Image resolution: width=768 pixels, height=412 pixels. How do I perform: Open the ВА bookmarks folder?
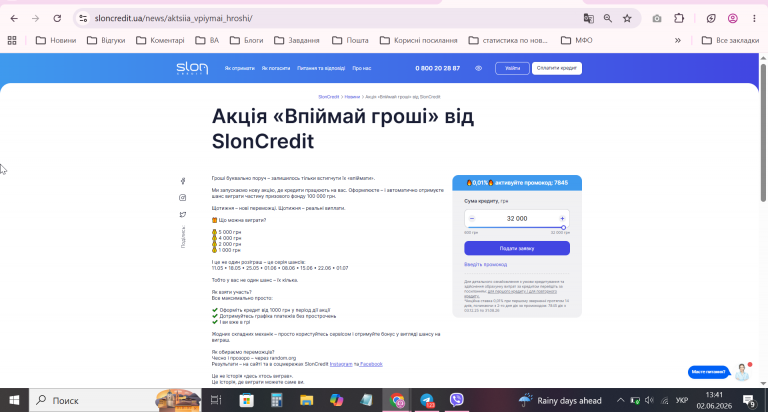(207, 40)
